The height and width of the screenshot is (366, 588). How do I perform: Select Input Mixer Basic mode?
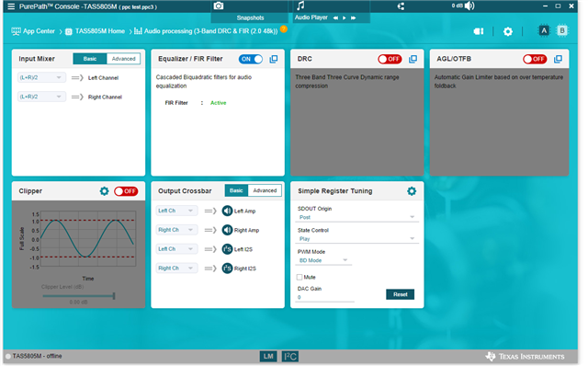tap(90, 59)
